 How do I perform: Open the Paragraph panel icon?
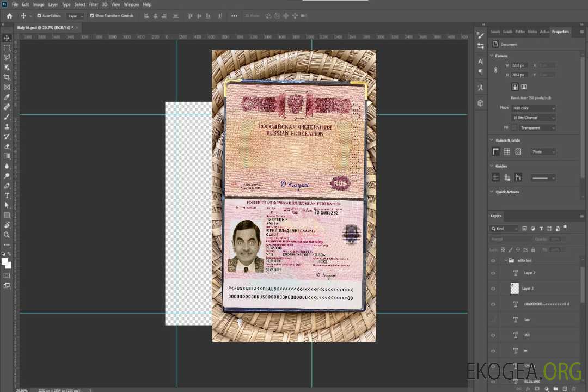coord(481,72)
